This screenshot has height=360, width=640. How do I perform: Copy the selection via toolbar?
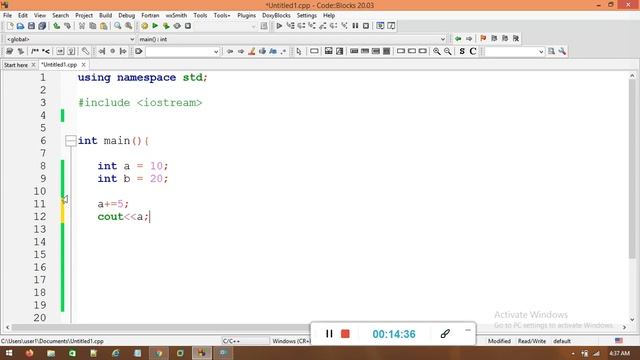tap(93, 26)
